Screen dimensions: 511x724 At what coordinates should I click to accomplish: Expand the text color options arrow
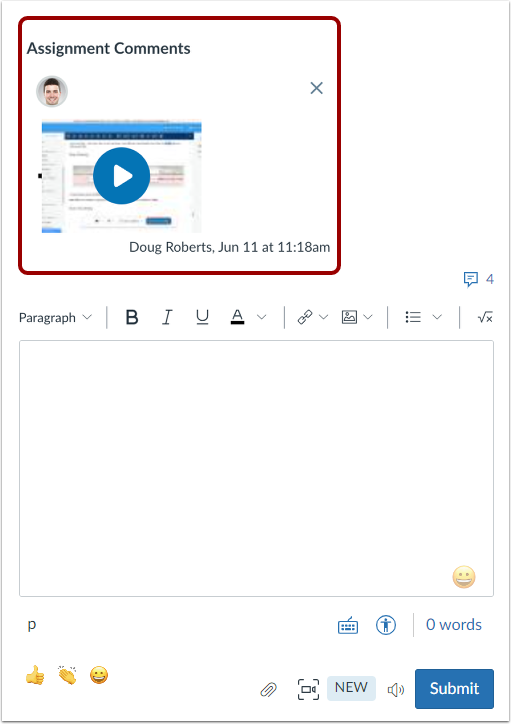262,317
